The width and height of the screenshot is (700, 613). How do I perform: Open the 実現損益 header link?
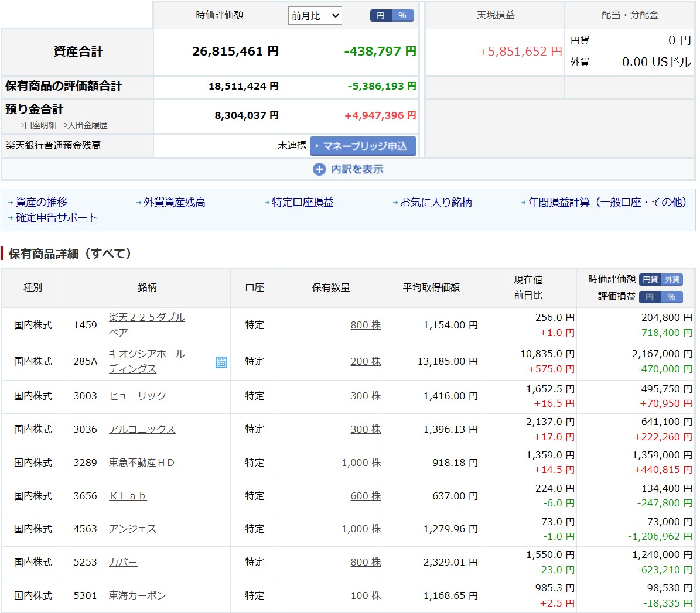[495, 15]
